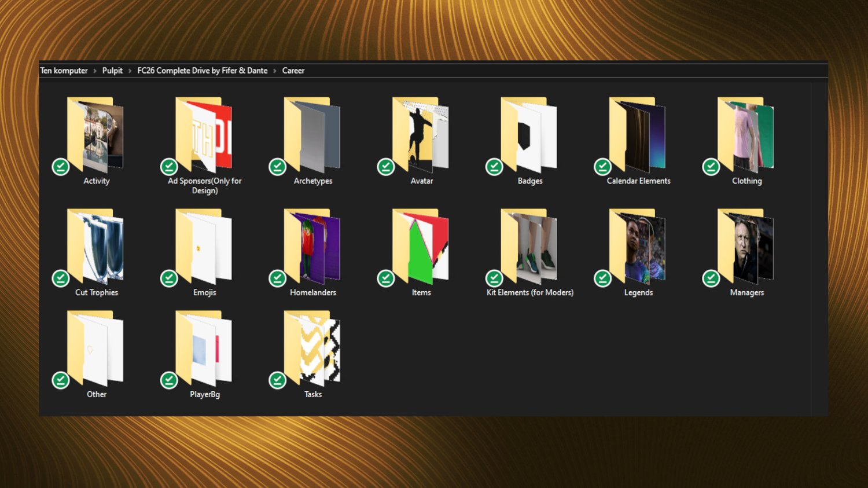Open the Cut Trophies folder icon

[95, 247]
